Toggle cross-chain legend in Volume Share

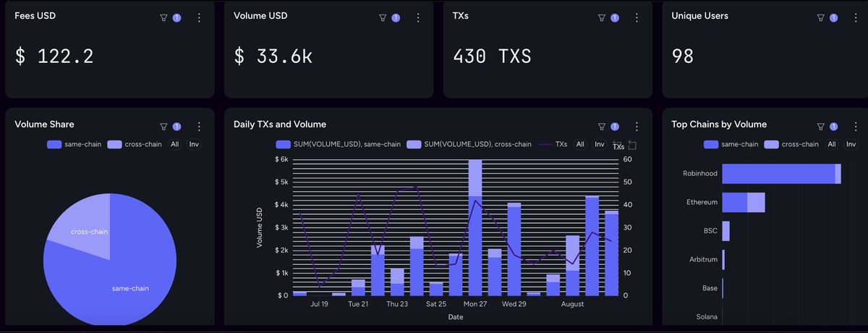coord(135,144)
